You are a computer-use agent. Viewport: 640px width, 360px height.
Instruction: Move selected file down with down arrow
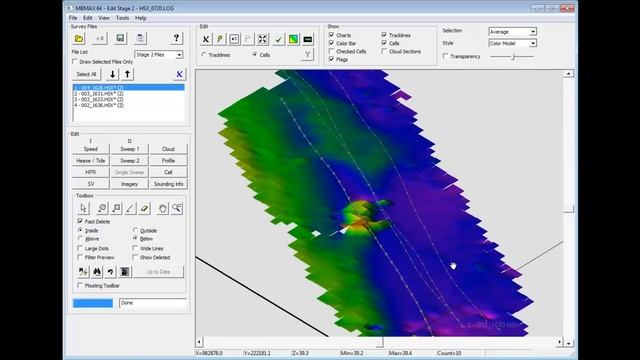click(112, 74)
